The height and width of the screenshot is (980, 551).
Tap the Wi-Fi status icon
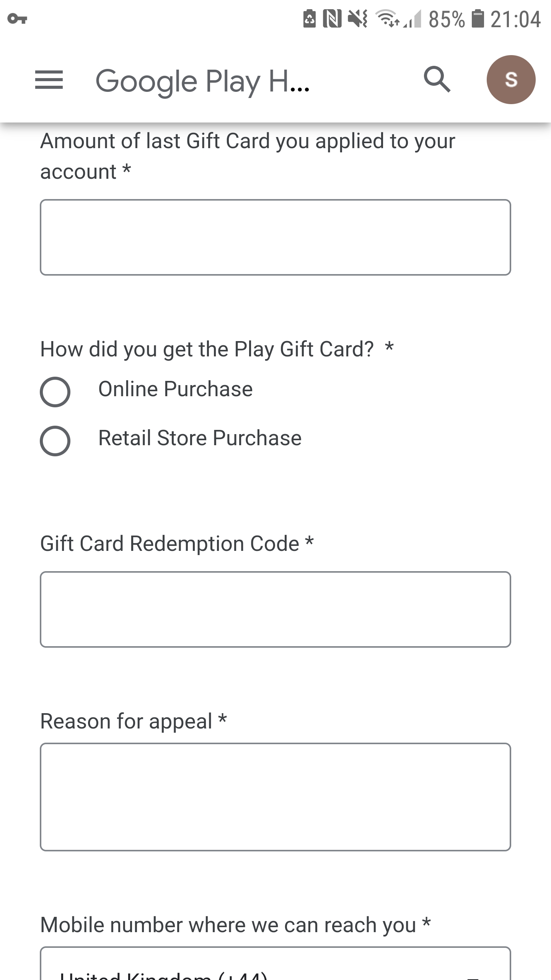386,19
